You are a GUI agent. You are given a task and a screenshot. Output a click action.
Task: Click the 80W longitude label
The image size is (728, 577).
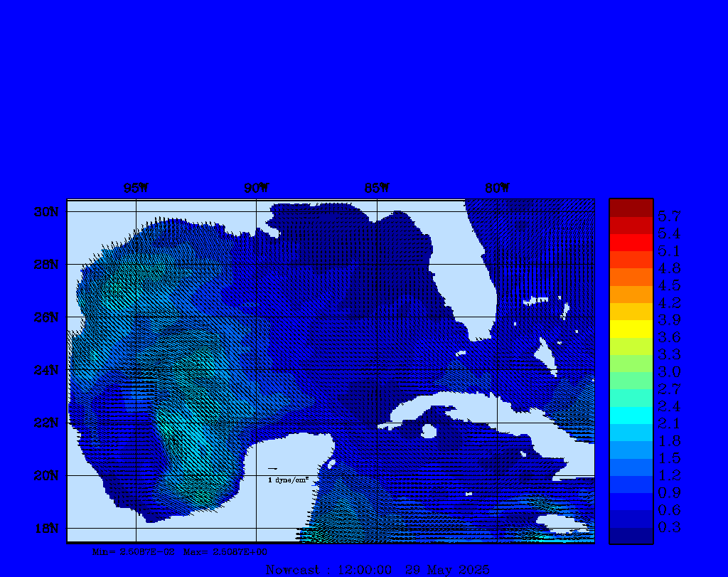[x=497, y=188]
